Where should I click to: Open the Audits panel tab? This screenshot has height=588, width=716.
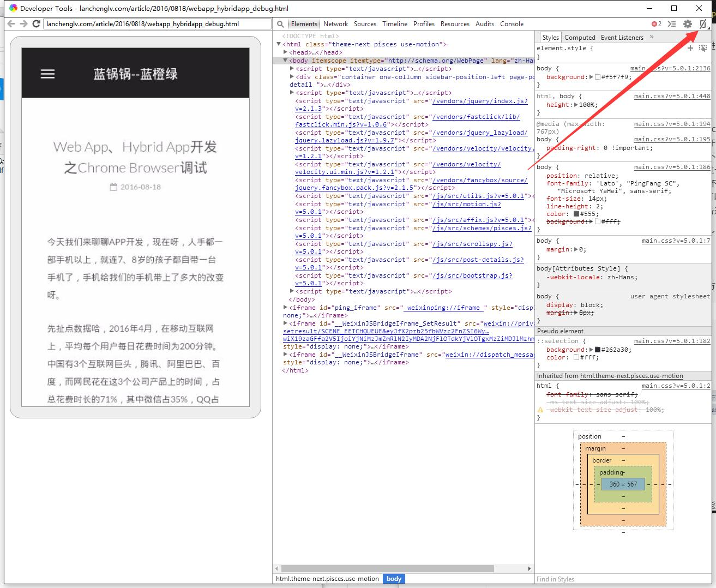tap(485, 24)
